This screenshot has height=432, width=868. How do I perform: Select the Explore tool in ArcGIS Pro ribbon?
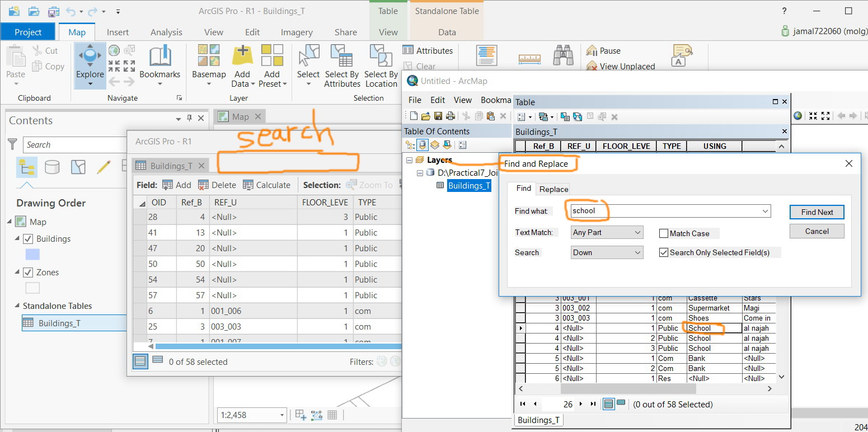[x=90, y=65]
